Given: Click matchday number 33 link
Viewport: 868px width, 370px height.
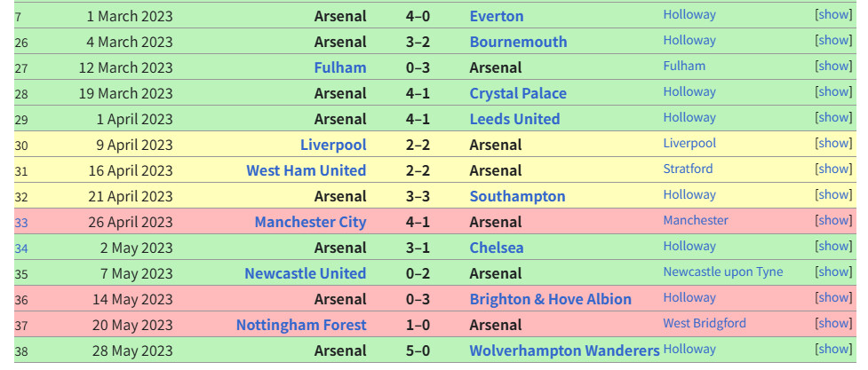Looking at the screenshot, I should click(x=21, y=223).
